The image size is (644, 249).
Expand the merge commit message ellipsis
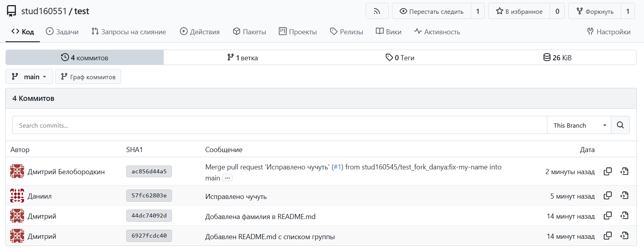pyautogui.click(x=227, y=178)
